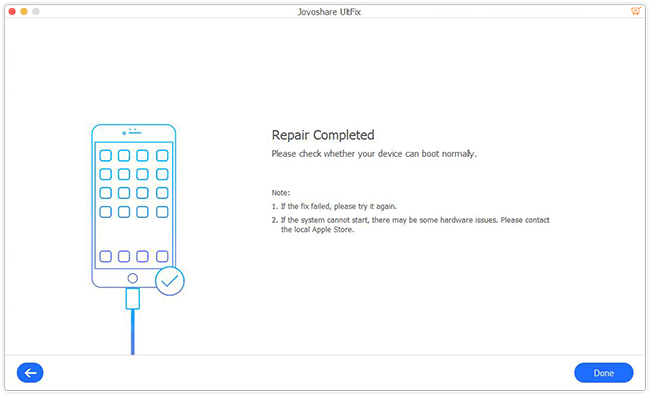Image resolution: width=650 pixels, height=395 pixels.
Task: Click the checkmark circle on the phone illustration
Action: click(x=170, y=281)
